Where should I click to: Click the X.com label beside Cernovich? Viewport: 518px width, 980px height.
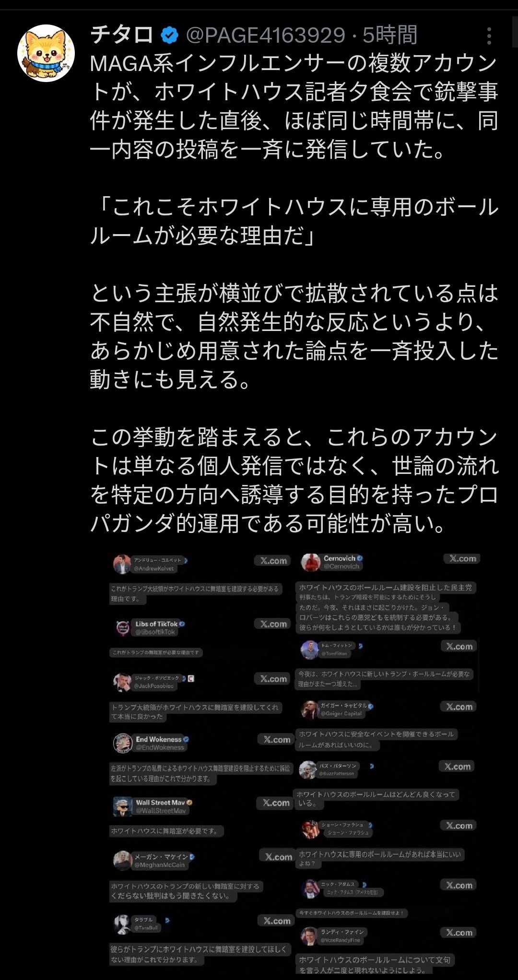click(x=462, y=558)
